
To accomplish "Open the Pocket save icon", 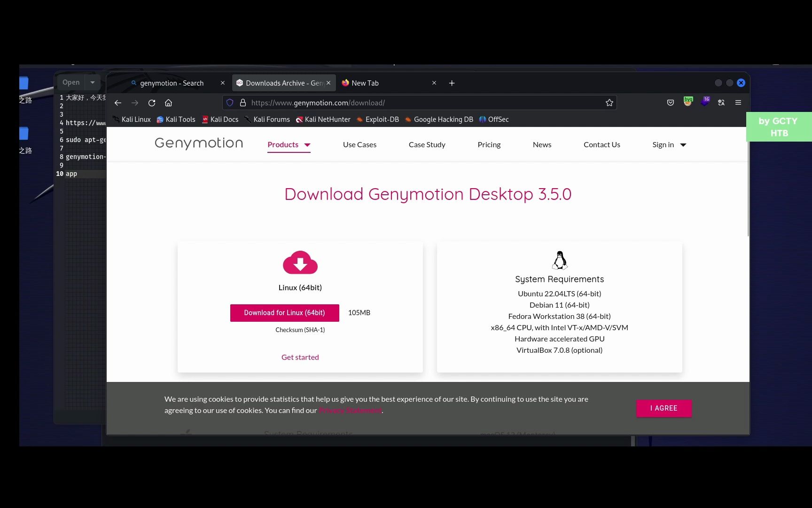I will click(671, 103).
